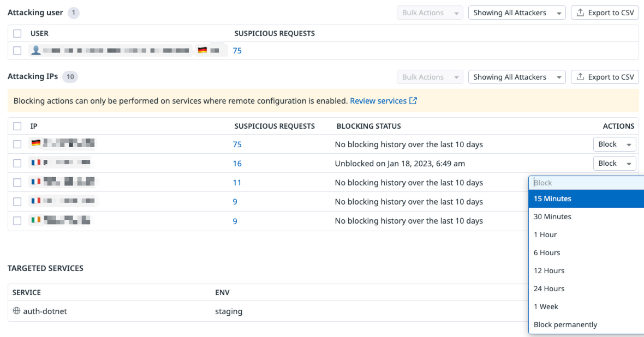Click the external link icon beside Review services

tap(413, 101)
